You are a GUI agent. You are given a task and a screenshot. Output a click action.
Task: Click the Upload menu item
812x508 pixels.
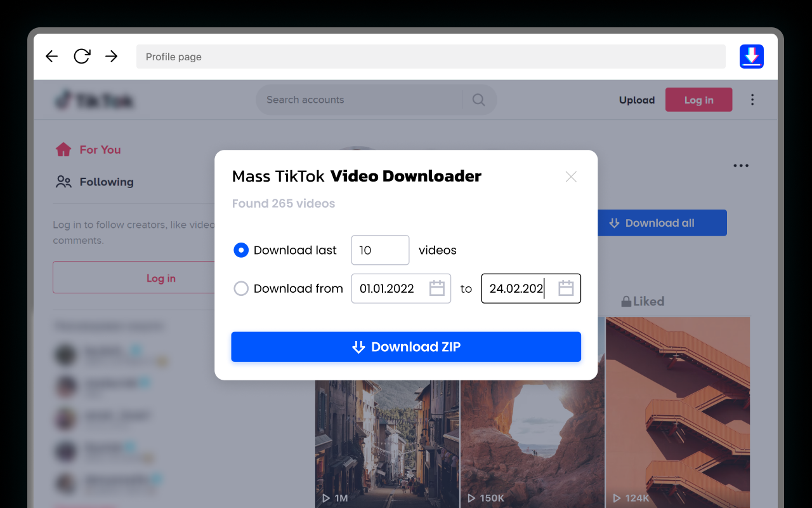point(636,100)
